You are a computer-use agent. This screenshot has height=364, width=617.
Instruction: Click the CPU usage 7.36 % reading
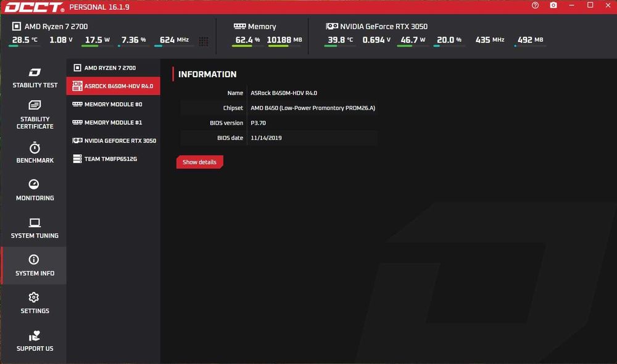(x=133, y=39)
